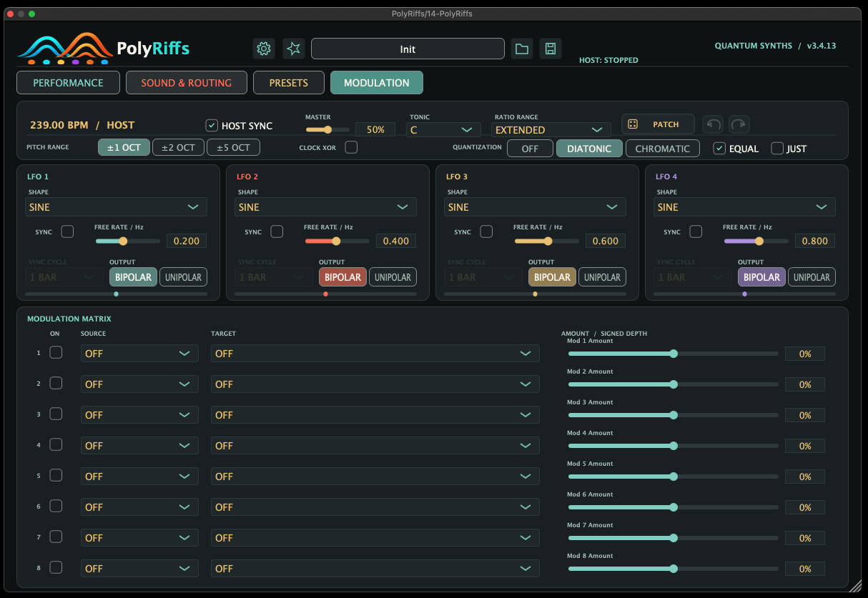
Task: Open row 4 SOURCE dropdown
Action: click(x=139, y=446)
